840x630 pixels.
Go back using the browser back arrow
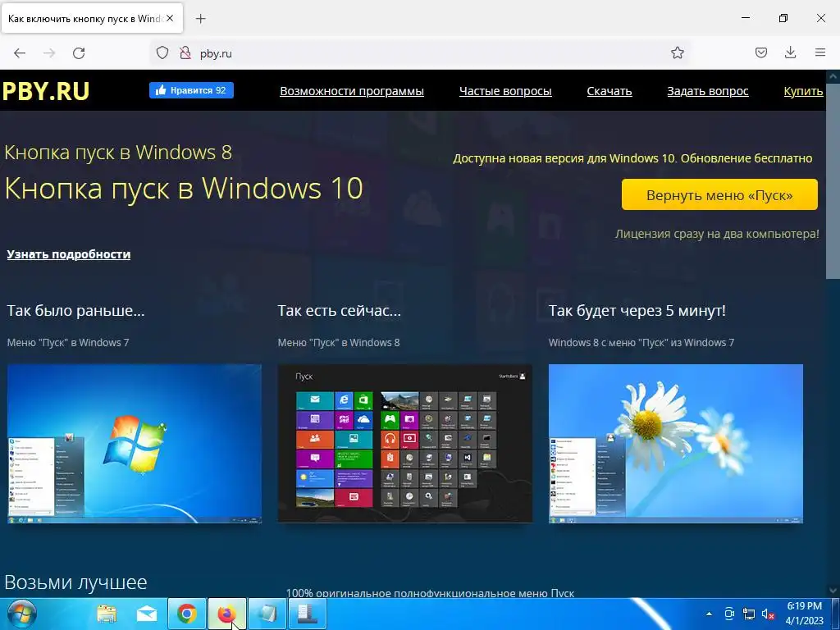click(20, 53)
